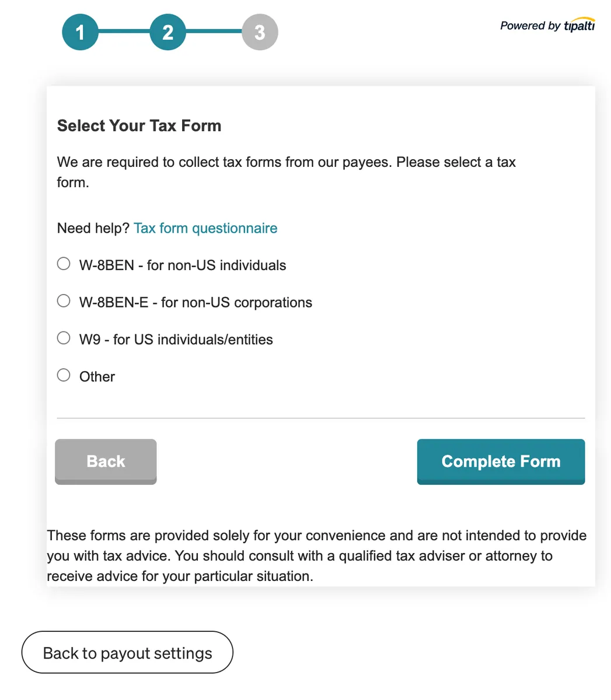Select the W9 radio button
The width and height of the screenshot is (611, 700).
[64, 338]
